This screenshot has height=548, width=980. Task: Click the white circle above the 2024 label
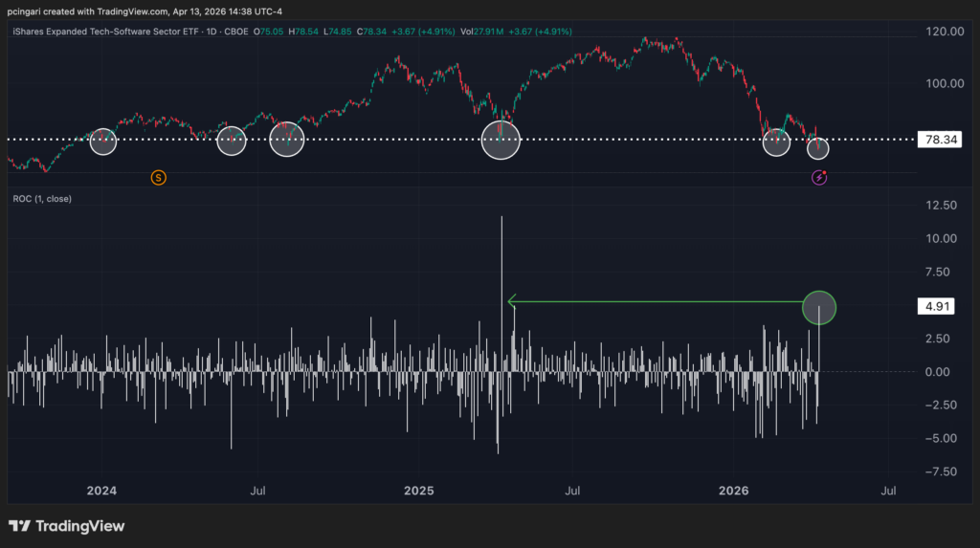[x=103, y=142]
